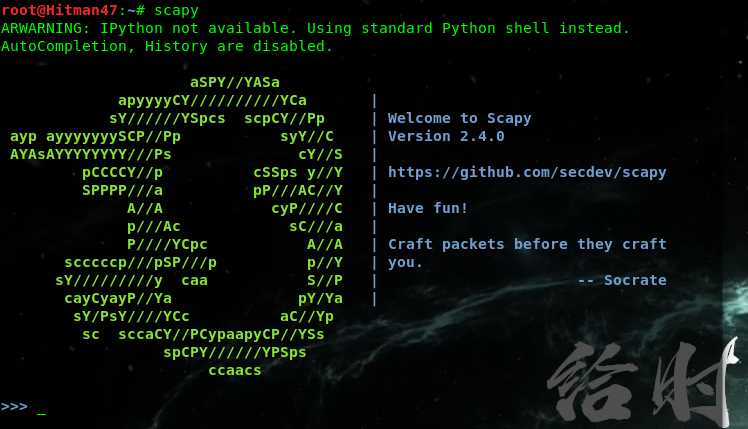Click the Welcome to Scapy heading
748x429 pixels.
click(x=459, y=118)
